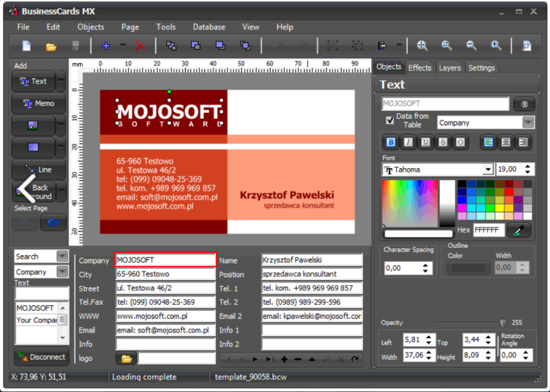Screen dimensions: 550x392
Task: Open the Database menu
Action: coord(209,27)
